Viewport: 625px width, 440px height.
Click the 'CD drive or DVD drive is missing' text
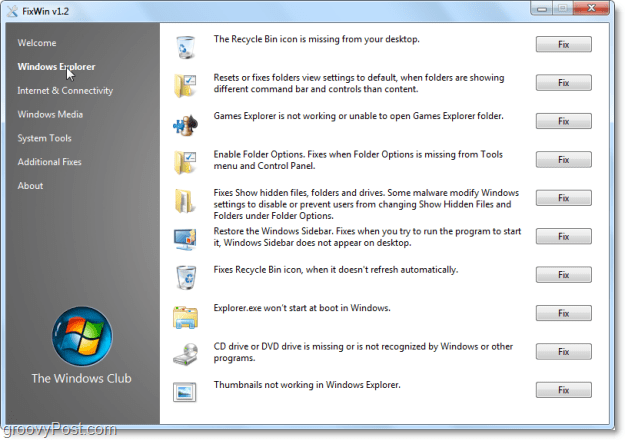coord(363,352)
